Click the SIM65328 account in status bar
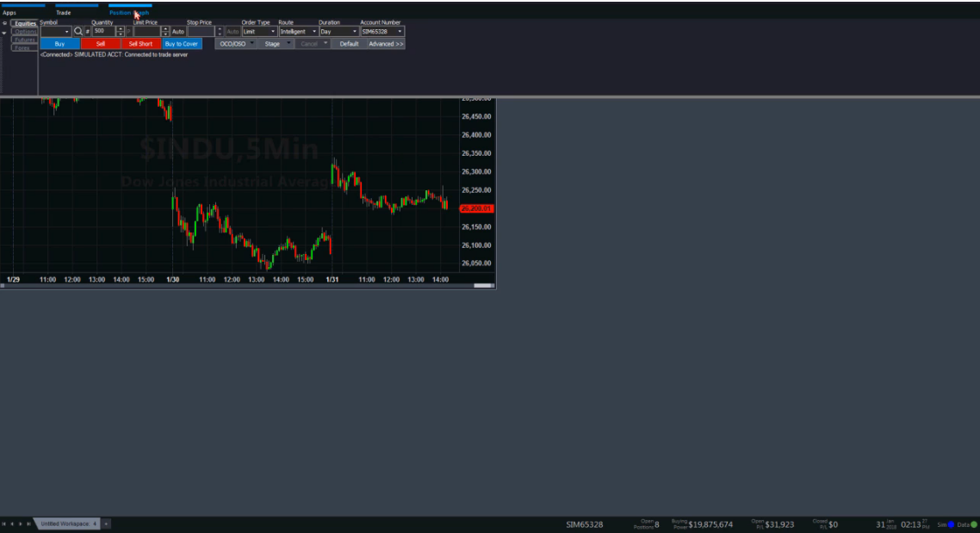The height and width of the screenshot is (533, 980). (x=585, y=524)
